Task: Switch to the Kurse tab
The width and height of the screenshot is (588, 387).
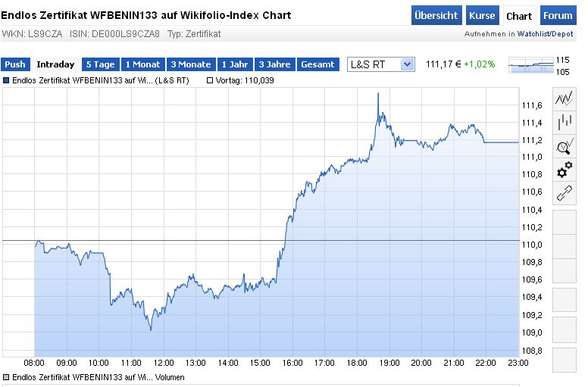Action: (482, 15)
